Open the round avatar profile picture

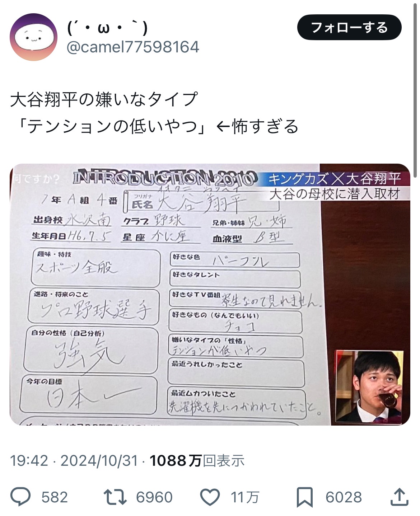click(x=33, y=37)
